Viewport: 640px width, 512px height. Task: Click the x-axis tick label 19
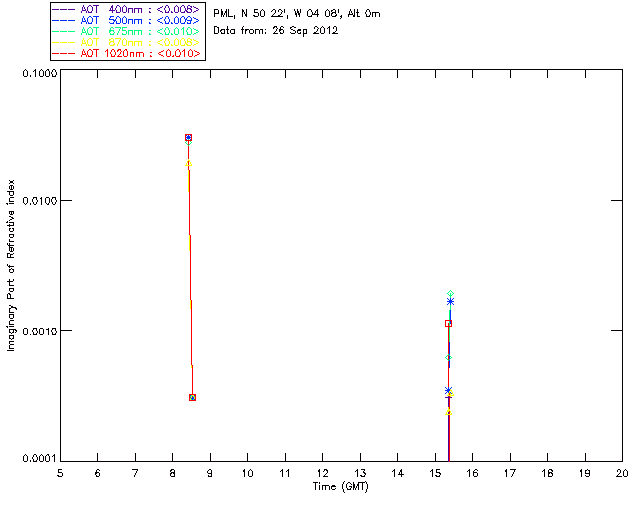pos(585,473)
